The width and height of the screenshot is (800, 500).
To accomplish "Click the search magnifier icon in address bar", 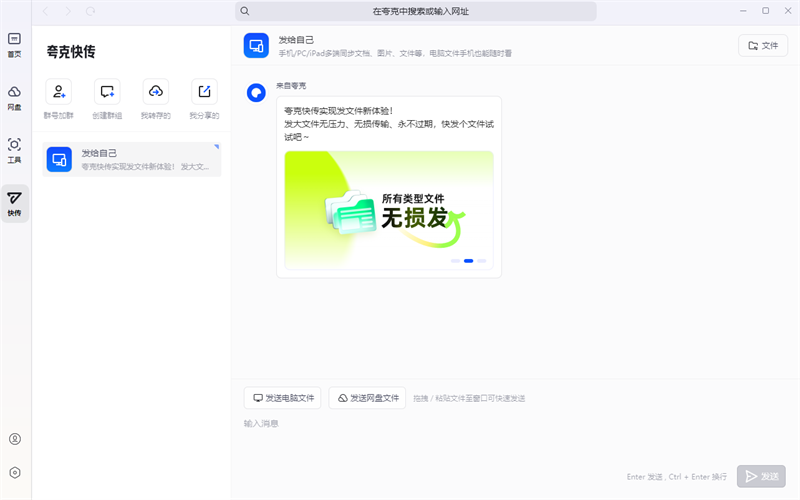I will click(245, 11).
